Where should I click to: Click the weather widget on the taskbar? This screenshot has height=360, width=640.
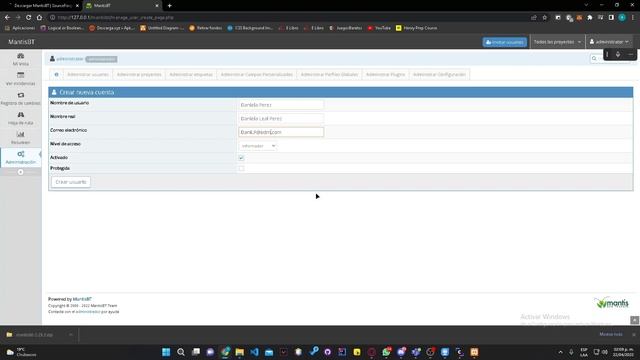(20, 352)
